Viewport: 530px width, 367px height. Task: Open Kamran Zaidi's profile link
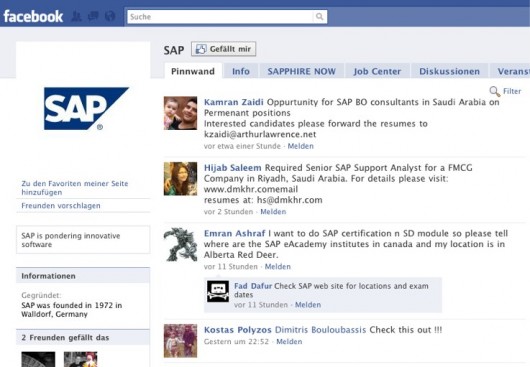(x=234, y=102)
